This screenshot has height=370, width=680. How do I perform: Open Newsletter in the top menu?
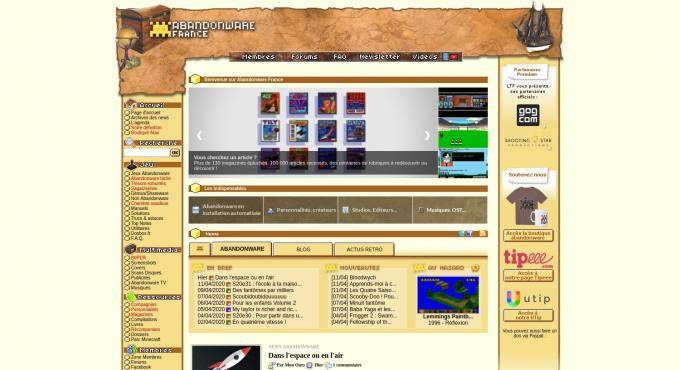379,57
